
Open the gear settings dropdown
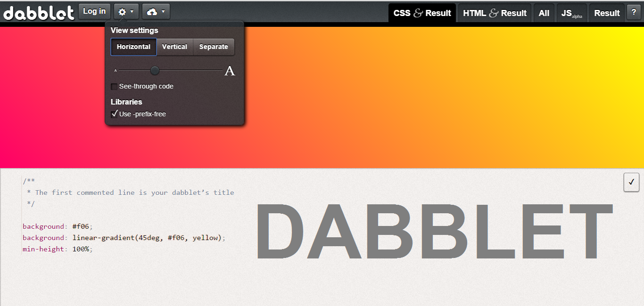tap(126, 11)
